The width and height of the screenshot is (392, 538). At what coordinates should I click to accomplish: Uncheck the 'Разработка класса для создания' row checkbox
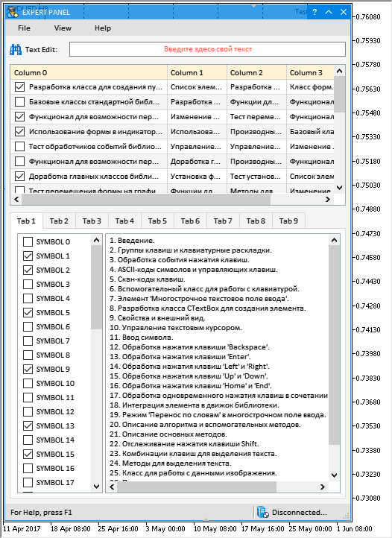(x=19, y=86)
